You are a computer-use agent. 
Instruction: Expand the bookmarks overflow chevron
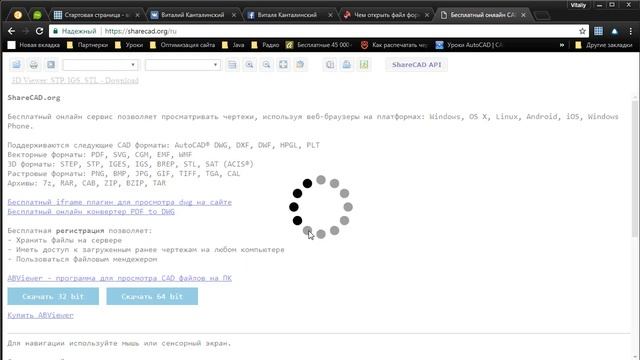[562, 45]
